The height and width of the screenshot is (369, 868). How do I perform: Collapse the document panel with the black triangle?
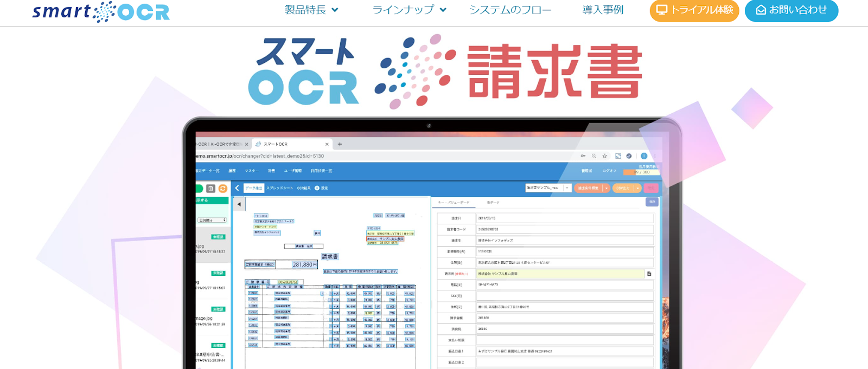(239, 204)
